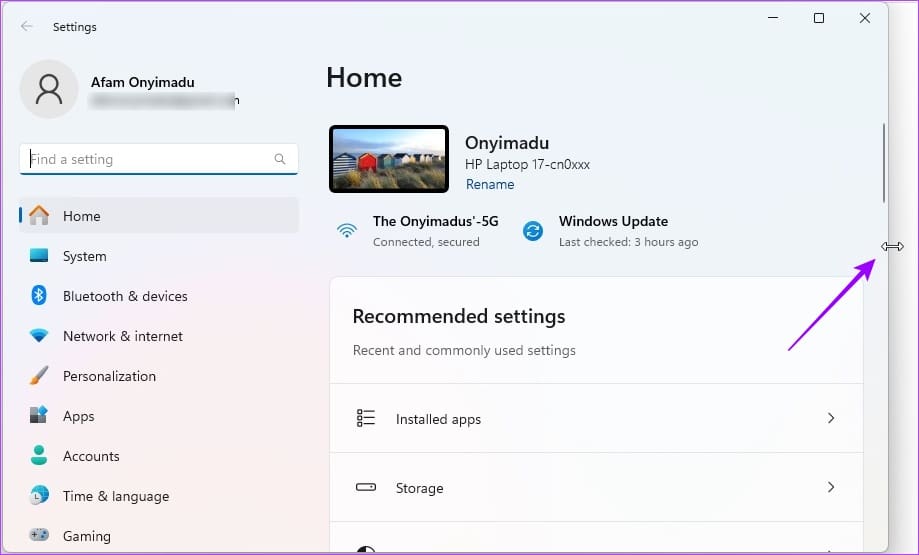Click the Network wifi icon in sidebar
The height and width of the screenshot is (555, 919).
click(x=39, y=336)
